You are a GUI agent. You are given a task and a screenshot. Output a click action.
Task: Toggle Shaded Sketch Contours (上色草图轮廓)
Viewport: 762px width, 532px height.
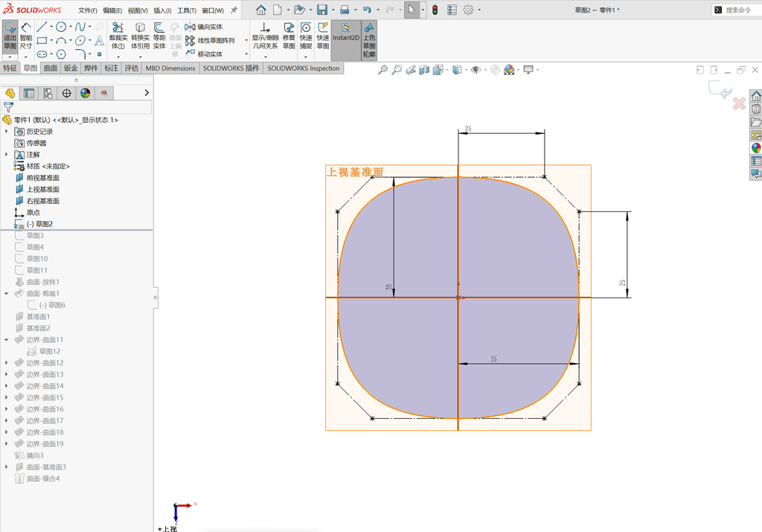pos(369,40)
